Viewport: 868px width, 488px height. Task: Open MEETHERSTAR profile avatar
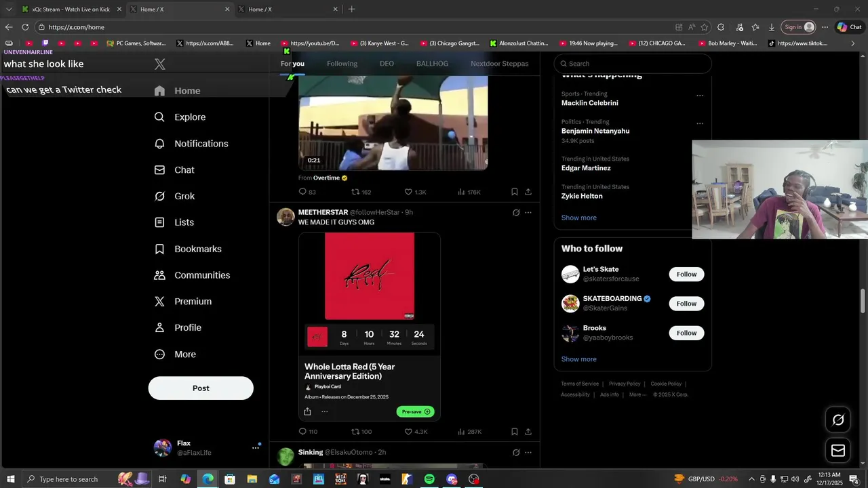coord(285,217)
